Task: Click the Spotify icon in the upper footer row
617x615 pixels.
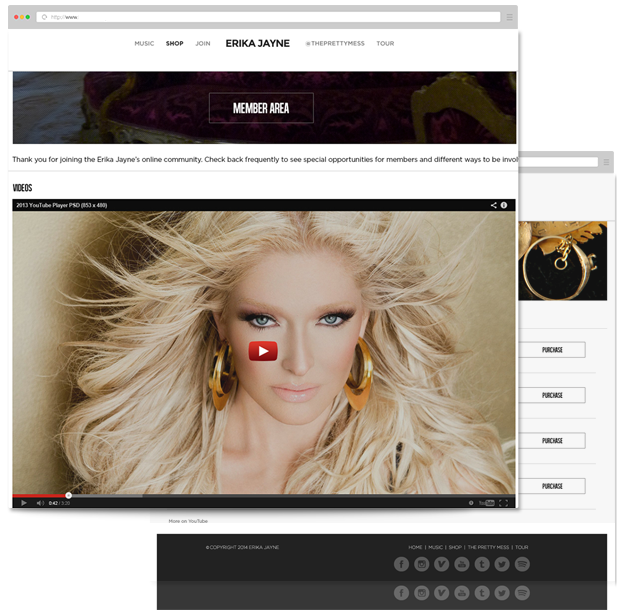Action: pos(522,564)
